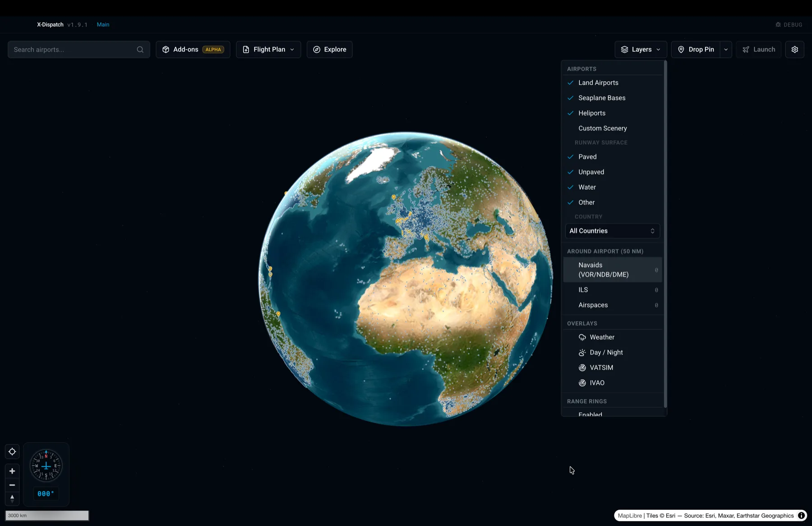Open the All Countries dropdown
This screenshot has height=526, width=812.
(613, 231)
